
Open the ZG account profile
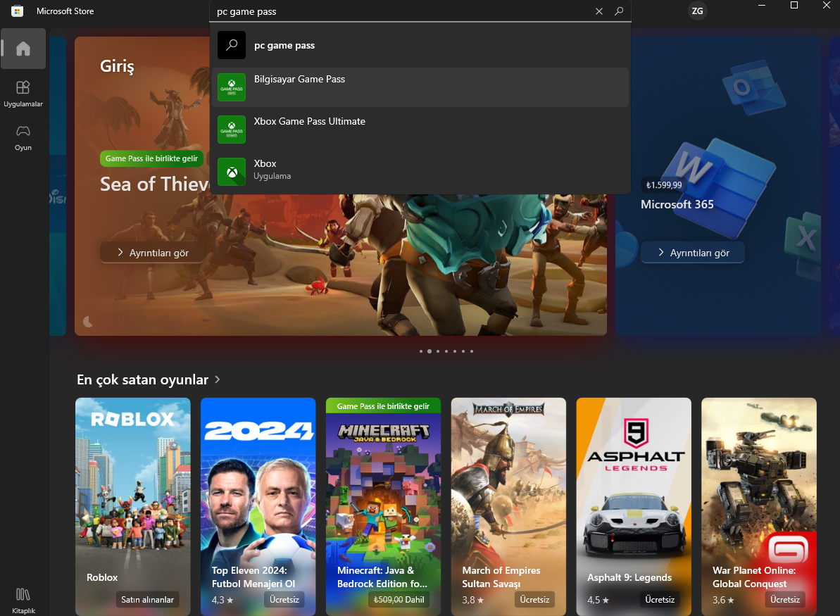click(697, 11)
